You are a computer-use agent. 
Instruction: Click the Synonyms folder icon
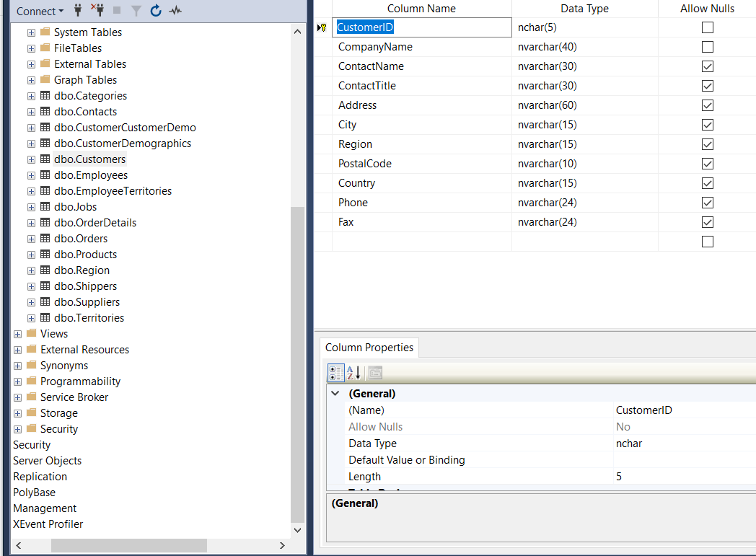(32, 365)
